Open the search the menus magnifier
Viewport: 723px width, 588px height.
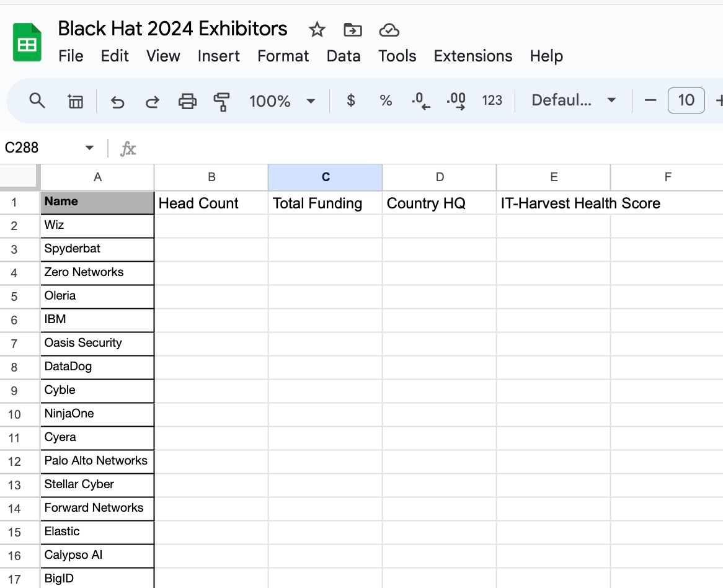tap(37, 100)
